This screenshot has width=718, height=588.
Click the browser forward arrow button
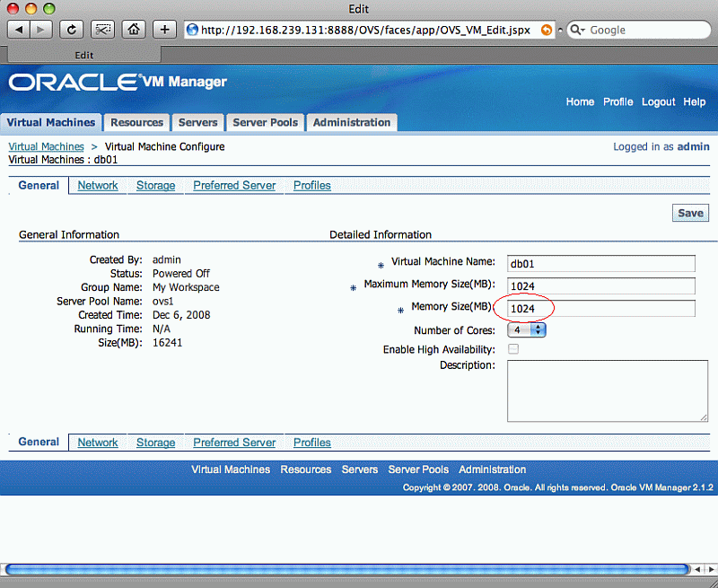tap(41, 30)
